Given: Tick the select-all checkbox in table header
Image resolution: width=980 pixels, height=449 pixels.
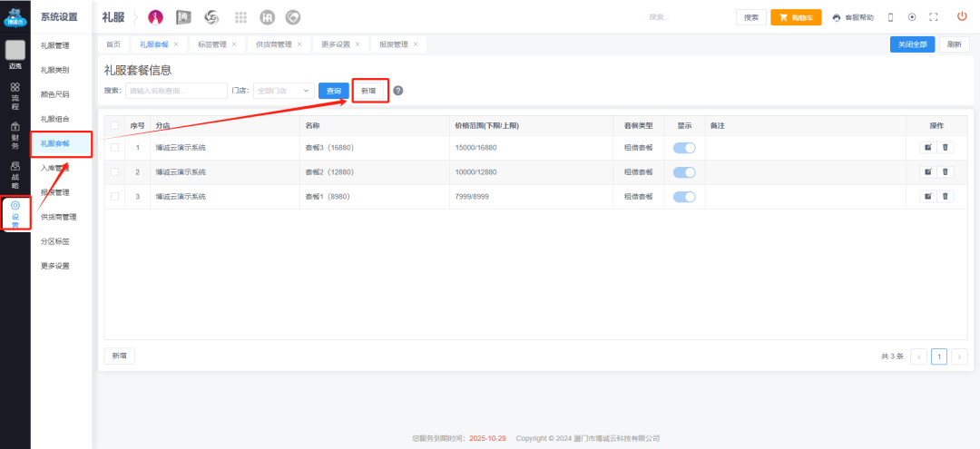Looking at the screenshot, I should (x=115, y=125).
